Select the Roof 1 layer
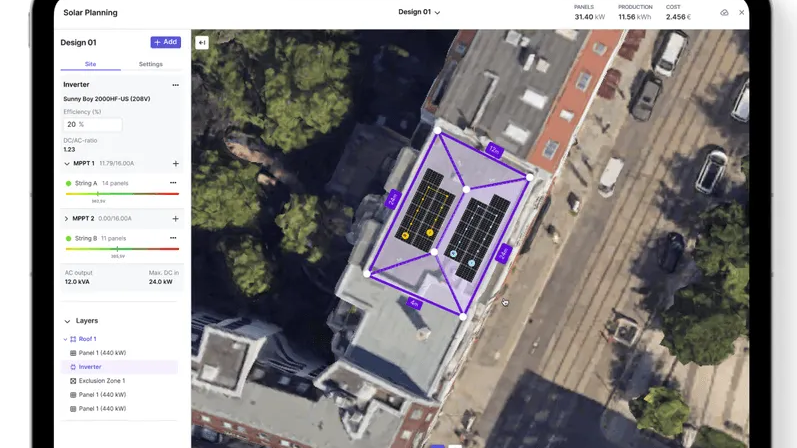This screenshot has width=797, height=448. (x=87, y=339)
